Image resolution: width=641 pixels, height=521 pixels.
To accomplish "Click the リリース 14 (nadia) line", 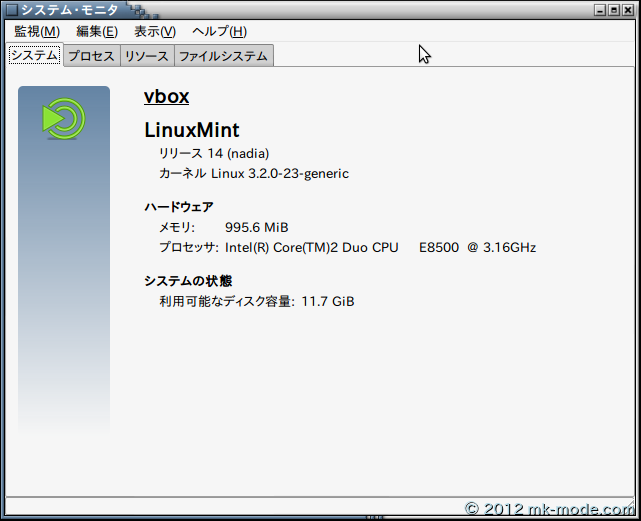I will (213, 154).
